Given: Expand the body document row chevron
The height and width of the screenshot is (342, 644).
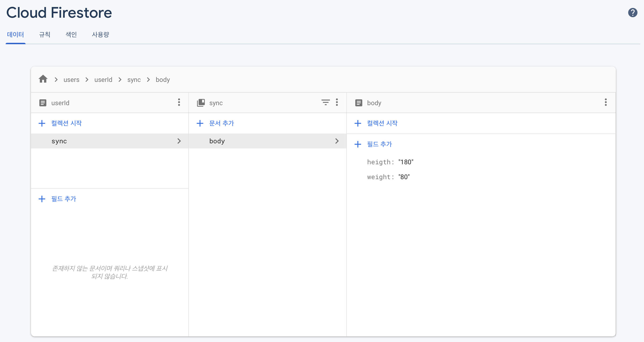Looking at the screenshot, I should coord(337,141).
